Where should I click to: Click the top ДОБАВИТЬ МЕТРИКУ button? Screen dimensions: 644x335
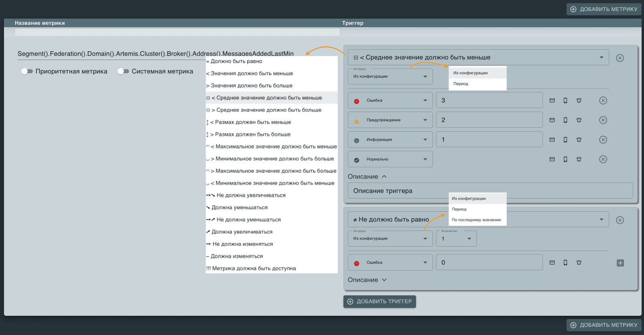(x=604, y=9)
